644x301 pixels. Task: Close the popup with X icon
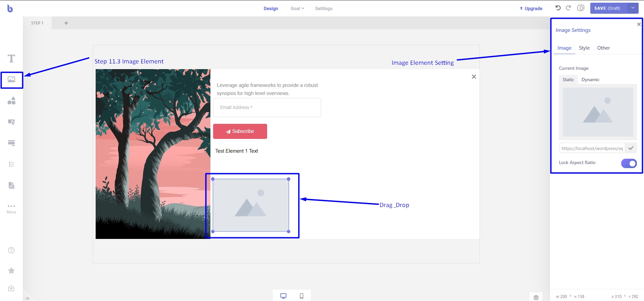(474, 77)
